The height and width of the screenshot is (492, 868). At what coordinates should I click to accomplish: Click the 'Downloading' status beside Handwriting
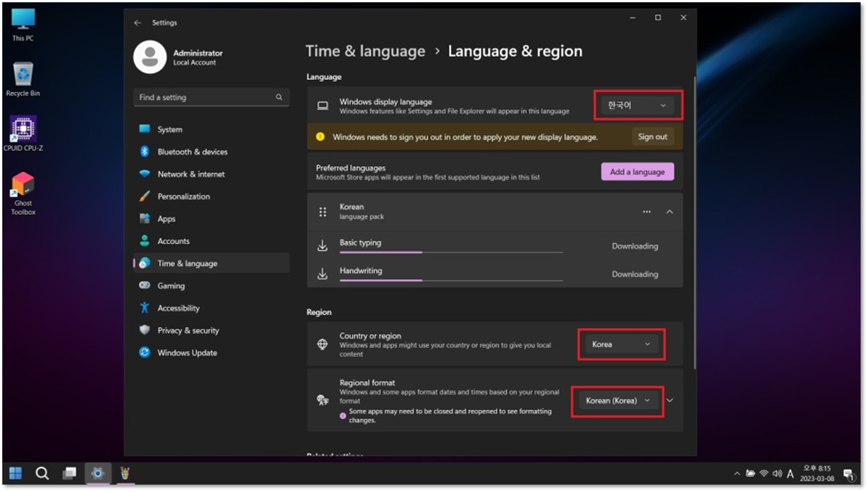635,274
